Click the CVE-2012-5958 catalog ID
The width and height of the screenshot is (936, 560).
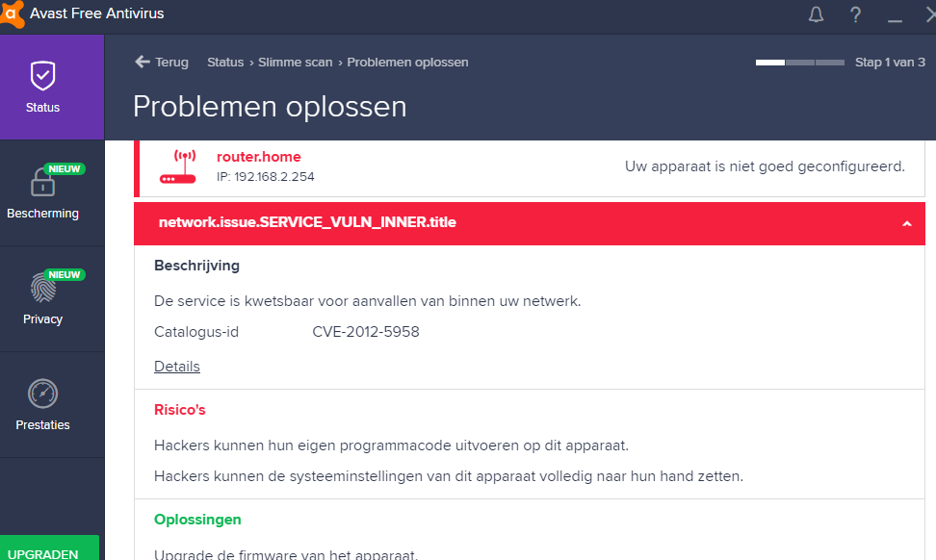pos(366,332)
